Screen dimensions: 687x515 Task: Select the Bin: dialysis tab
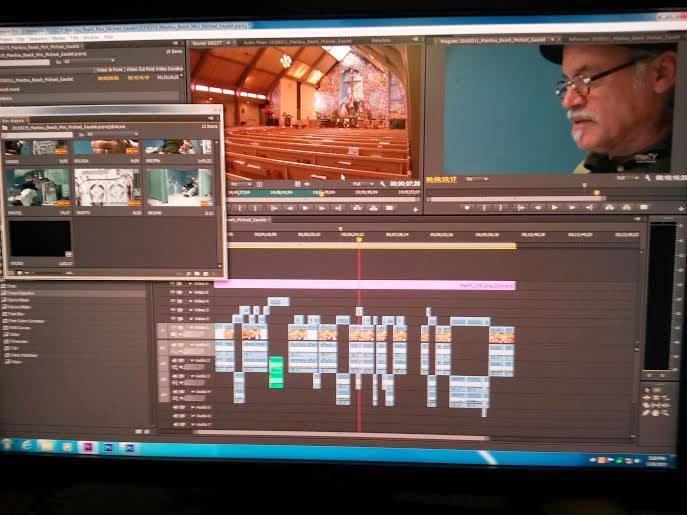14,120
